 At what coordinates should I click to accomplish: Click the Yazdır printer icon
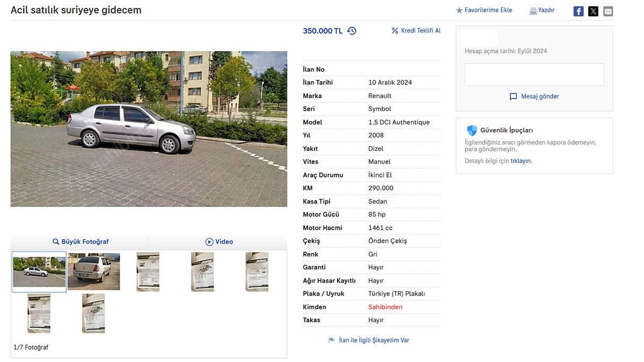tap(533, 11)
